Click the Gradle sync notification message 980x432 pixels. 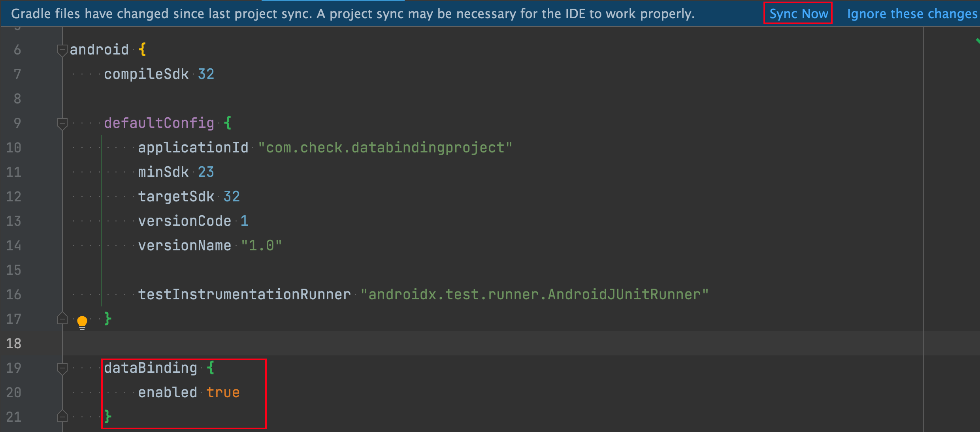click(x=352, y=14)
